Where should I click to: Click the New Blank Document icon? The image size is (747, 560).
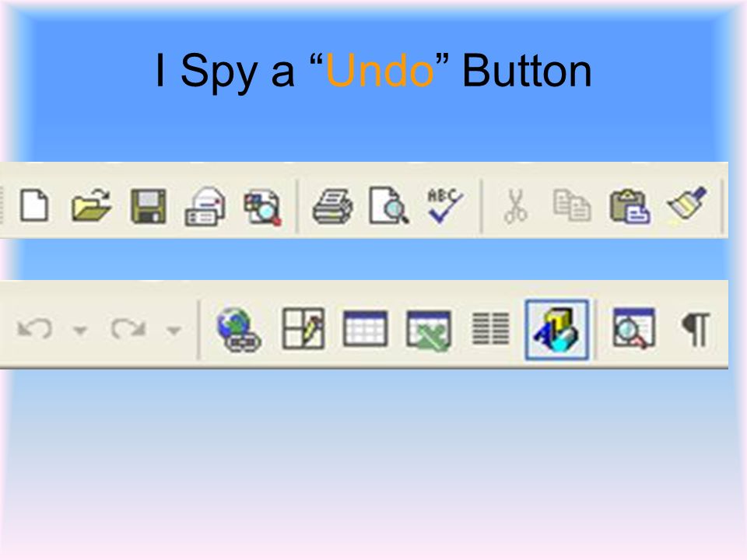click(34, 205)
